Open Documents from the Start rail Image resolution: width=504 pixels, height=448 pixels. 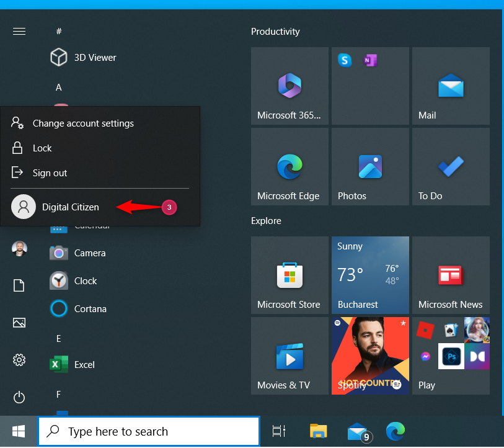19,285
